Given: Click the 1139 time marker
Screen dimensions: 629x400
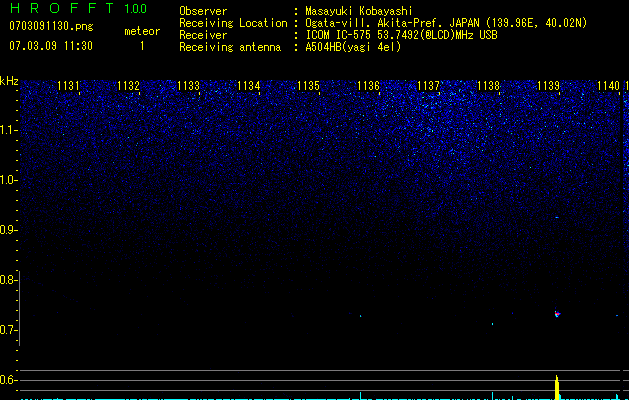Looking at the screenshot, I should tap(548, 86).
